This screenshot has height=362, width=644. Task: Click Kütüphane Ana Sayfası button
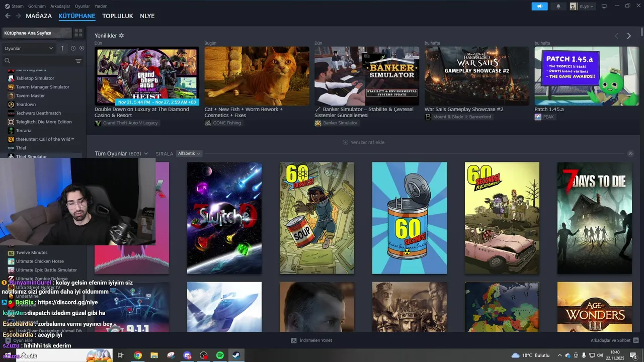pos(36,33)
